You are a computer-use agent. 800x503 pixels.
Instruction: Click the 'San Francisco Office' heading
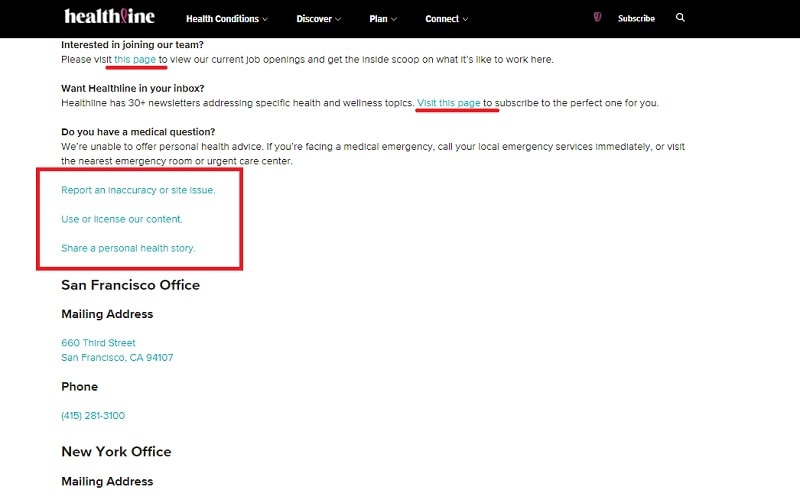(x=131, y=285)
